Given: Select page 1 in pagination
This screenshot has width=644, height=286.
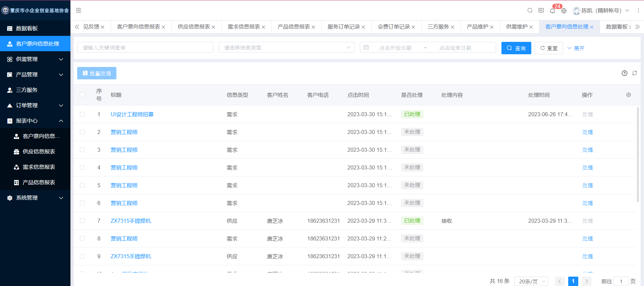Looking at the screenshot, I should [x=573, y=281].
